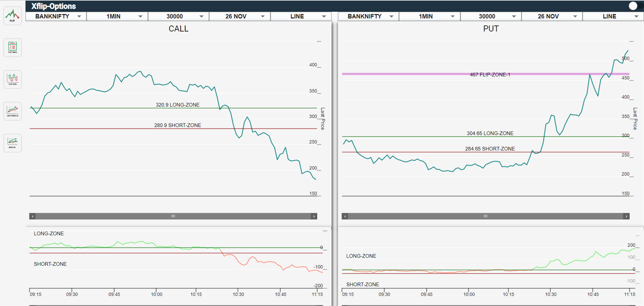This screenshot has width=644, height=306.
Task: Click the PUT chart title
Action: point(491,29)
